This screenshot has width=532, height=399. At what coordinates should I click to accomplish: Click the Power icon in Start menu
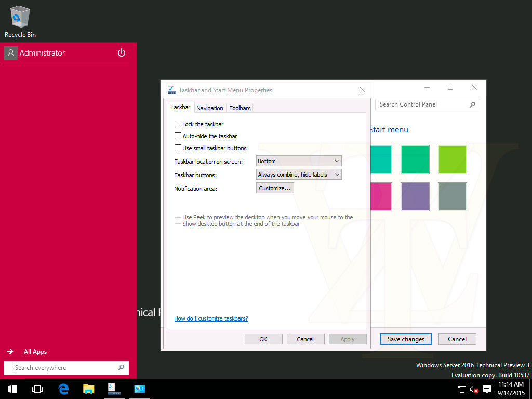pyautogui.click(x=122, y=52)
